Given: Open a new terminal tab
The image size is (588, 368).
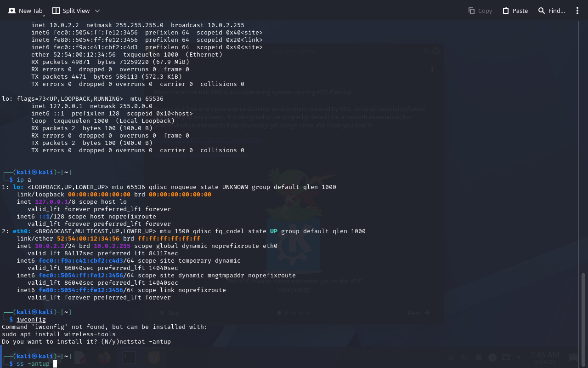Looking at the screenshot, I should [25, 11].
